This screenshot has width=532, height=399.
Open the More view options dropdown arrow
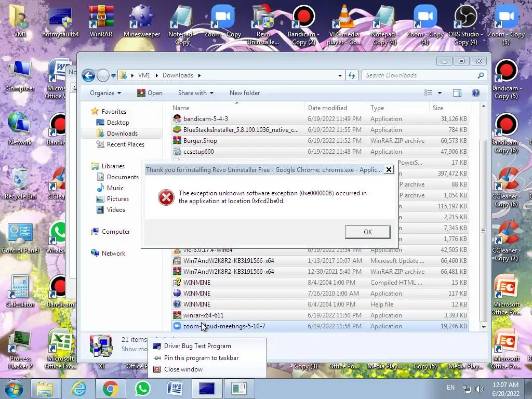click(440, 93)
